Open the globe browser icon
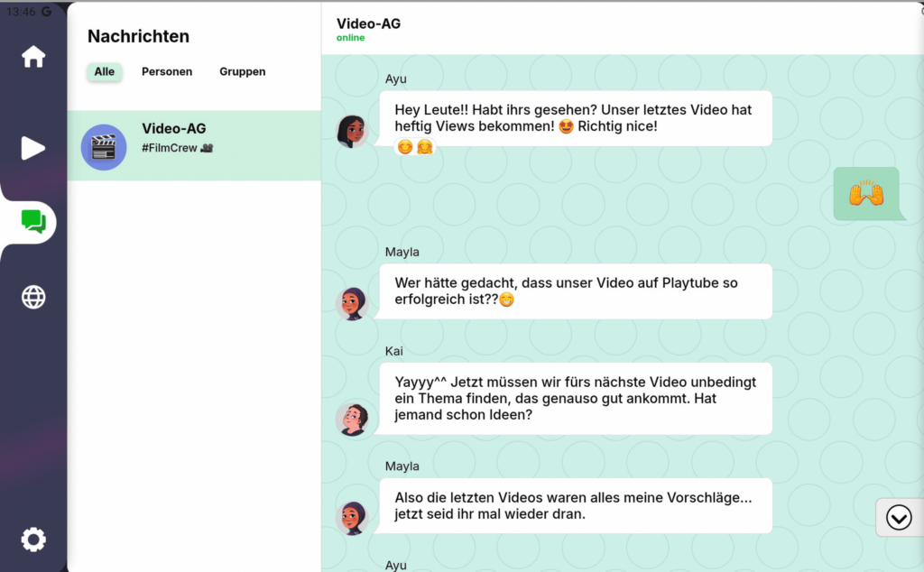The image size is (924, 572). point(33,297)
